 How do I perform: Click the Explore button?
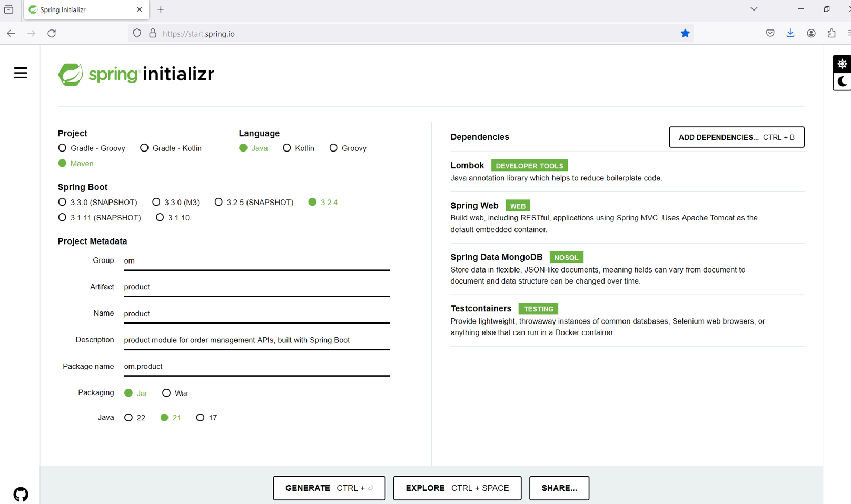tap(457, 488)
